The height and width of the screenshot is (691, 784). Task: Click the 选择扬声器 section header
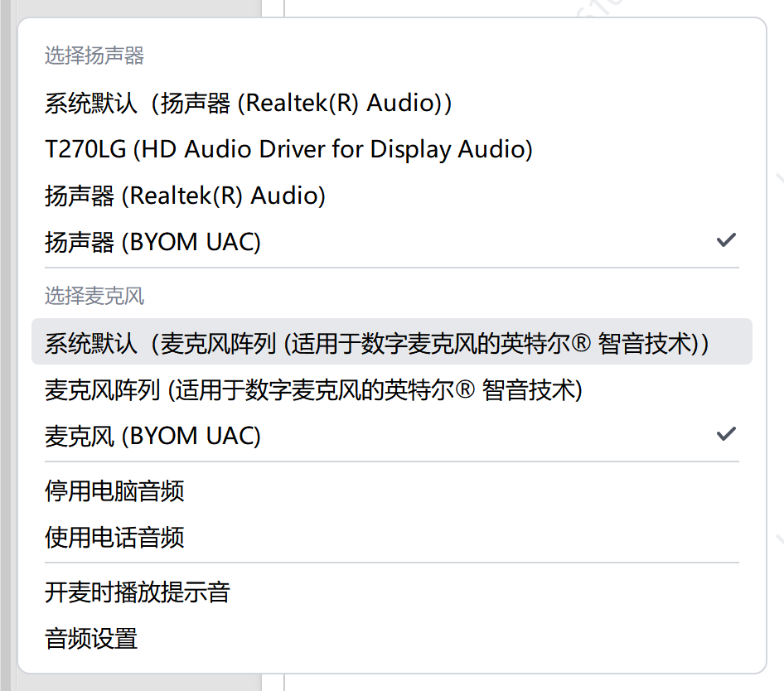point(94,56)
